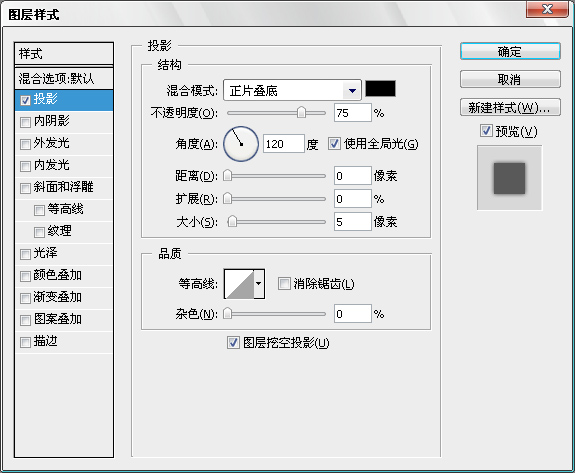Select the 投影 style row label
The width and height of the screenshot is (575, 473).
[x=46, y=99]
